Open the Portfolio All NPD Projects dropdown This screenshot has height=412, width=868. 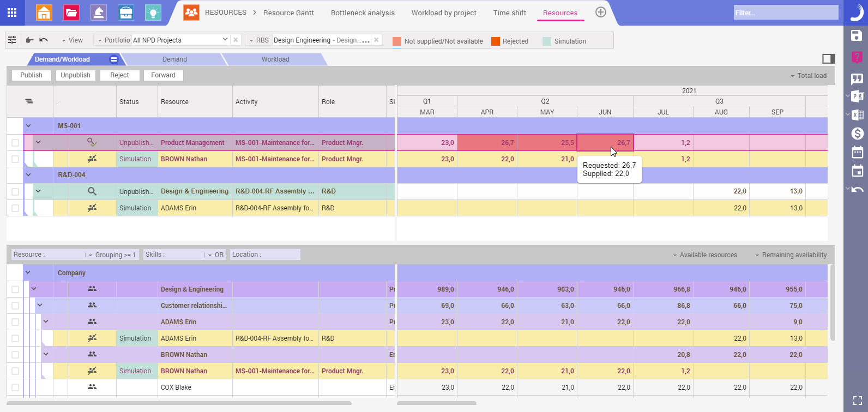(x=225, y=40)
